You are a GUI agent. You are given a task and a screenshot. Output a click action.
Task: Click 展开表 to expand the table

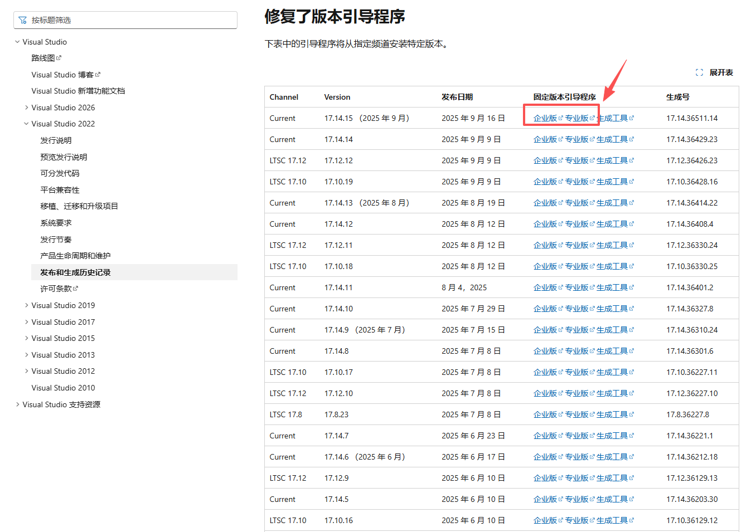721,72
